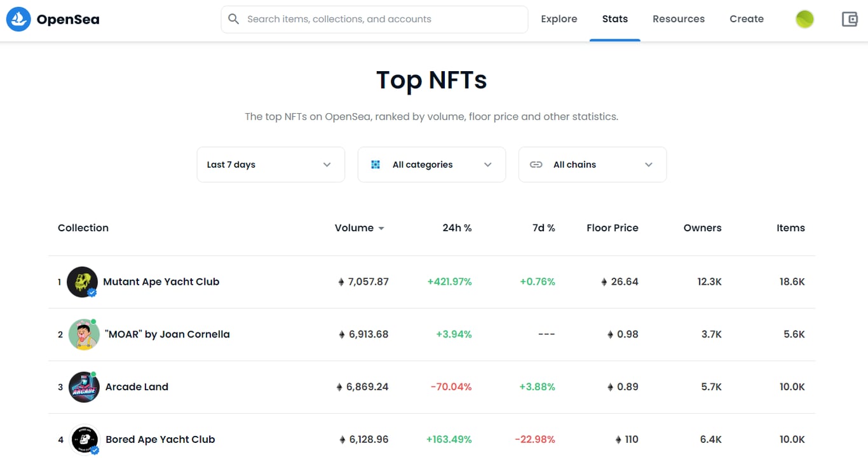Screen dimensions: 868x462
Task: Open the Explore menu
Action: [559, 19]
